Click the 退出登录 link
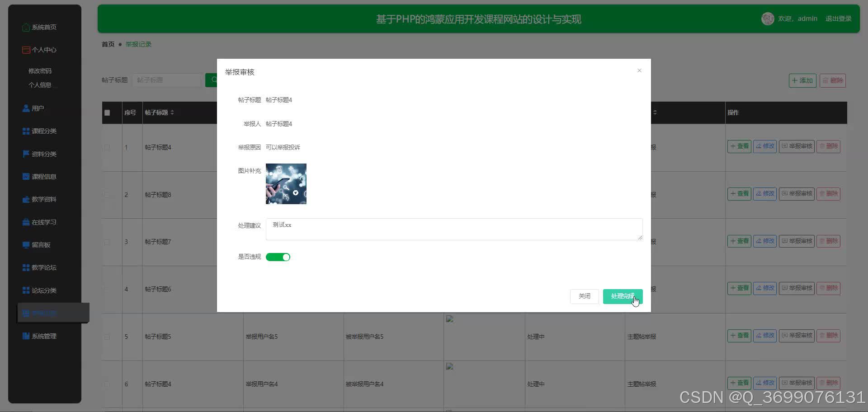The image size is (868, 412). coord(838,19)
